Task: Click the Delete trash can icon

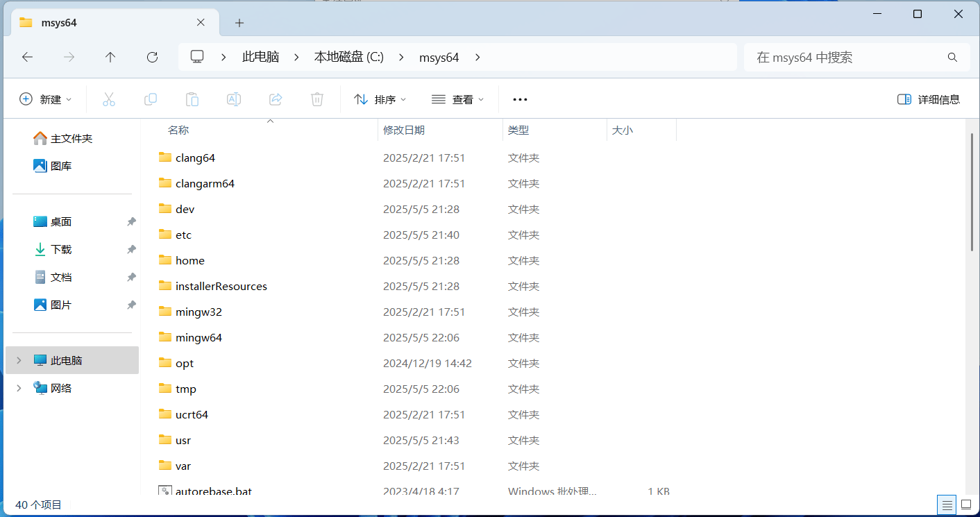Action: click(x=317, y=99)
